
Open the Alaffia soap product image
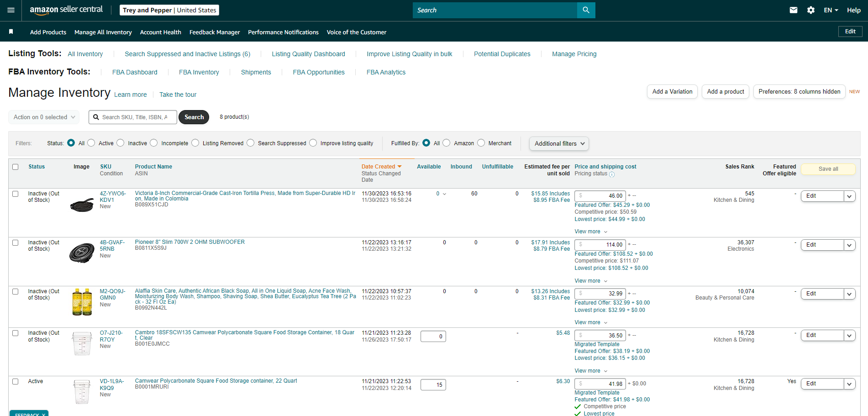click(x=82, y=302)
